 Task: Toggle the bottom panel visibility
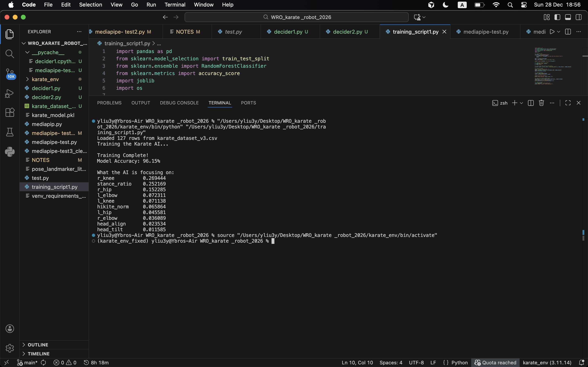568,17
